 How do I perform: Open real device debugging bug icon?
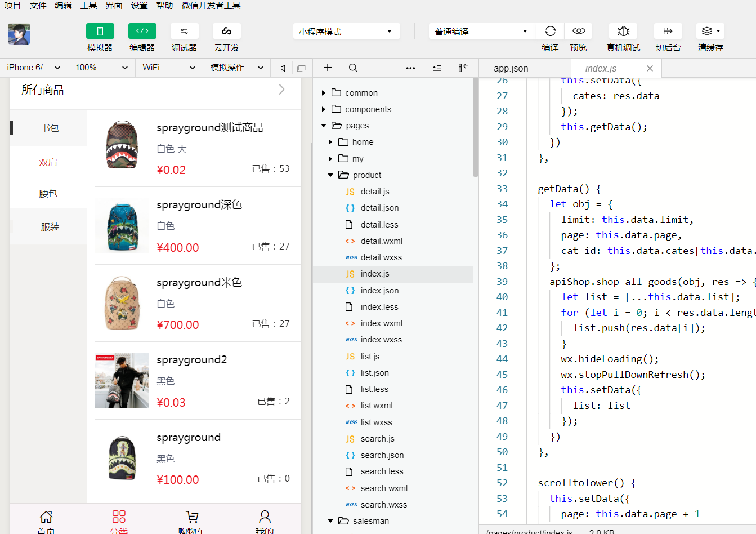coord(623,32)
